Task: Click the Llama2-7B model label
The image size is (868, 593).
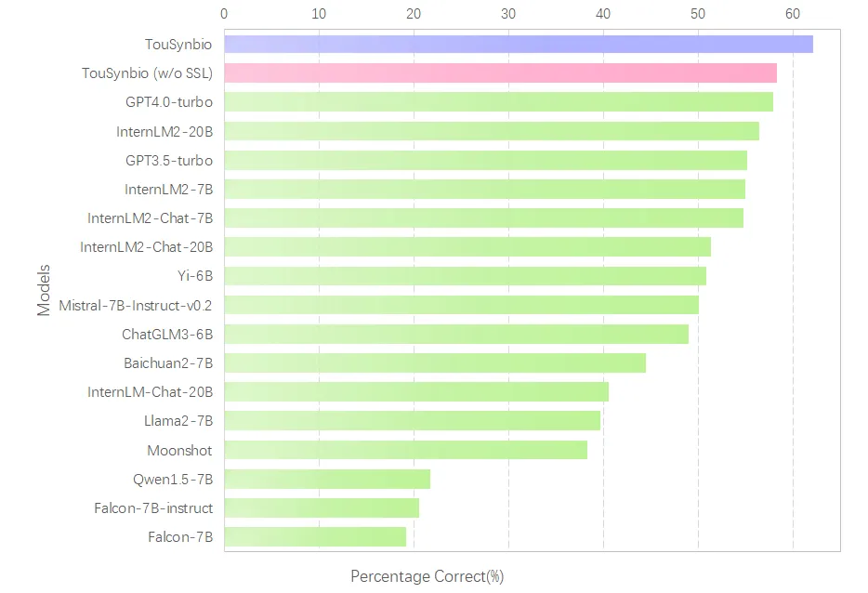Action: click(178, 421)
